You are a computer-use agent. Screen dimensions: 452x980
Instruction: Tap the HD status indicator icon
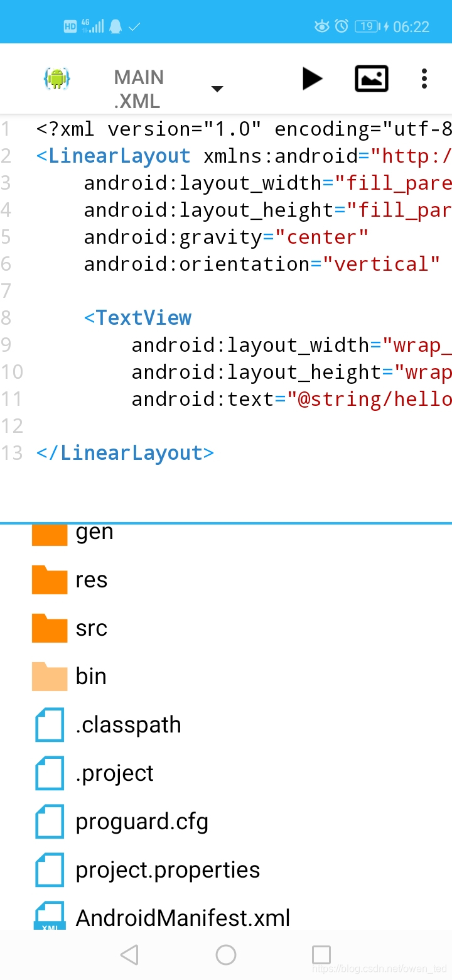pyautogui.click(x=70, y=26)
